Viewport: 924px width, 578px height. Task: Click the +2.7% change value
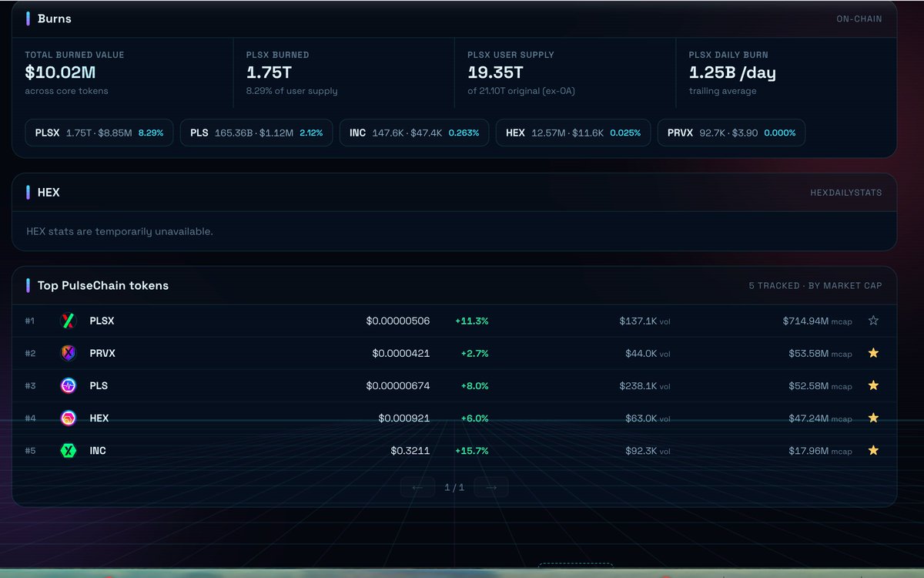pyautogui.click(x=474, y=353)
